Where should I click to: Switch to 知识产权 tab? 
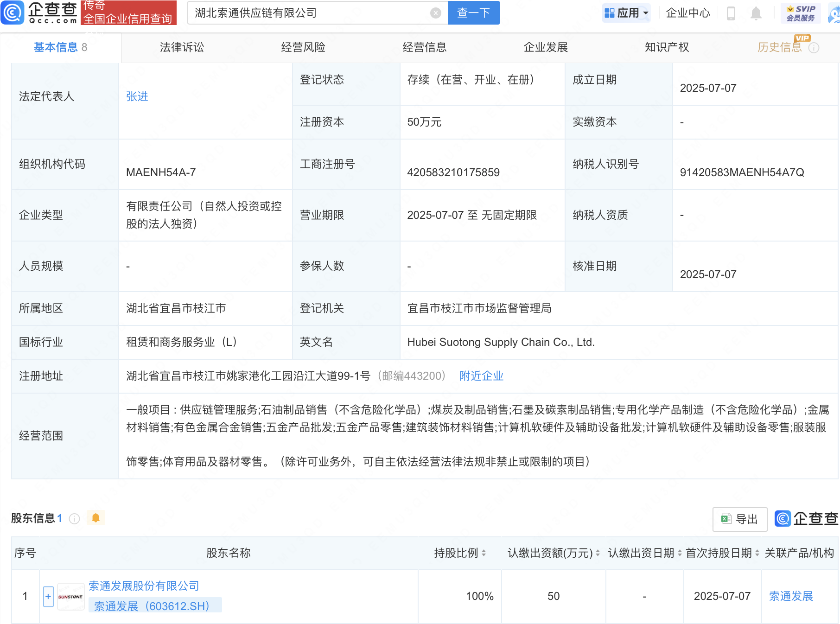point(667,47)
